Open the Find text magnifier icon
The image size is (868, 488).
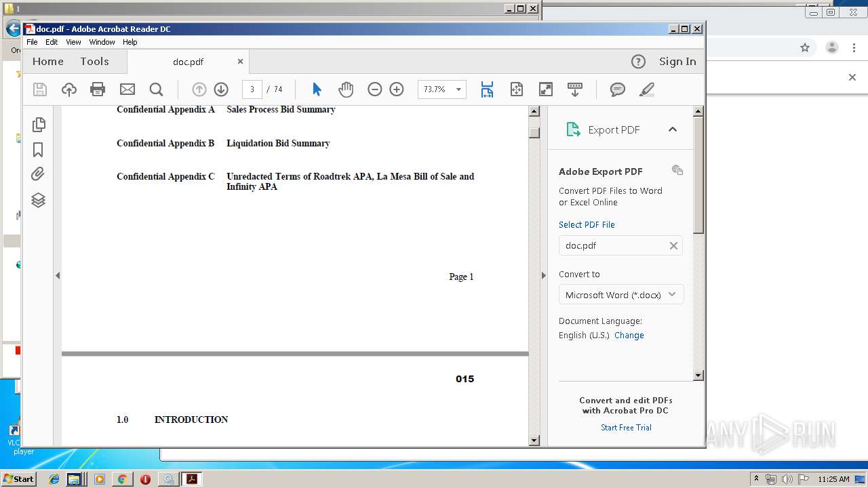(x=156, y=89)
